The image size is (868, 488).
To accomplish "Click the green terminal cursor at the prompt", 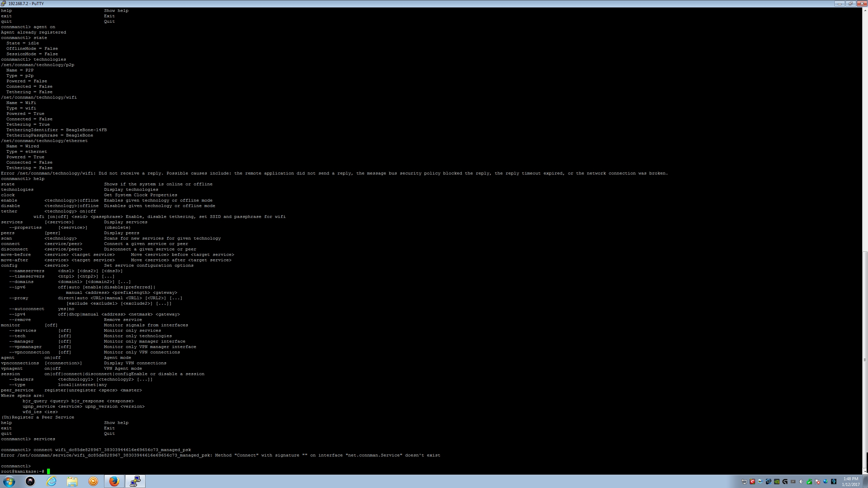I will (x=48, y=471).
